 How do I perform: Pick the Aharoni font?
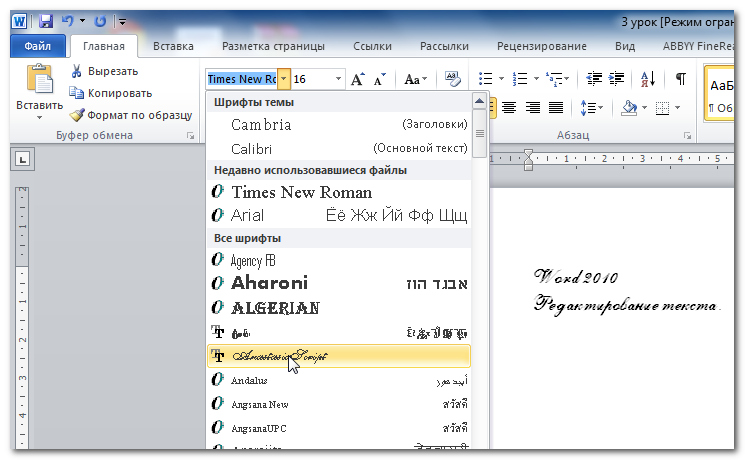pyautogui.click(x=339, y=283)
